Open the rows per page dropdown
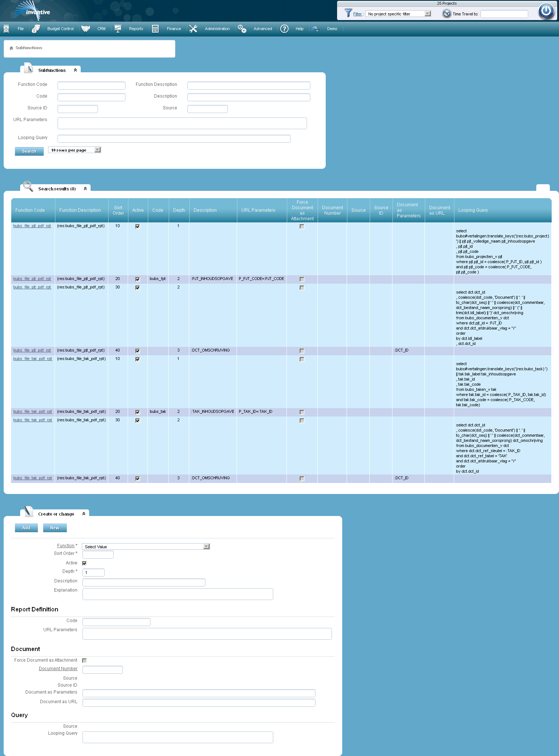The image size is (559, 756). (97, 150)
